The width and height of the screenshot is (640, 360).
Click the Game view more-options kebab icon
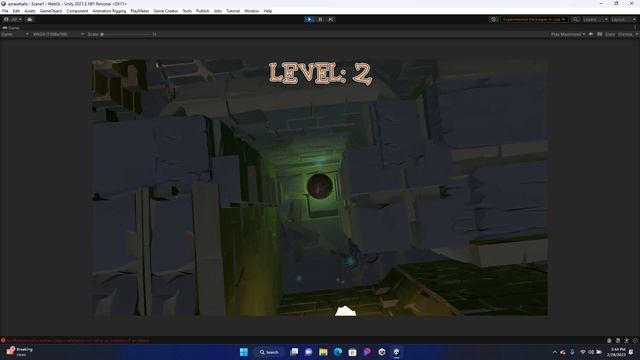(636, 28)
